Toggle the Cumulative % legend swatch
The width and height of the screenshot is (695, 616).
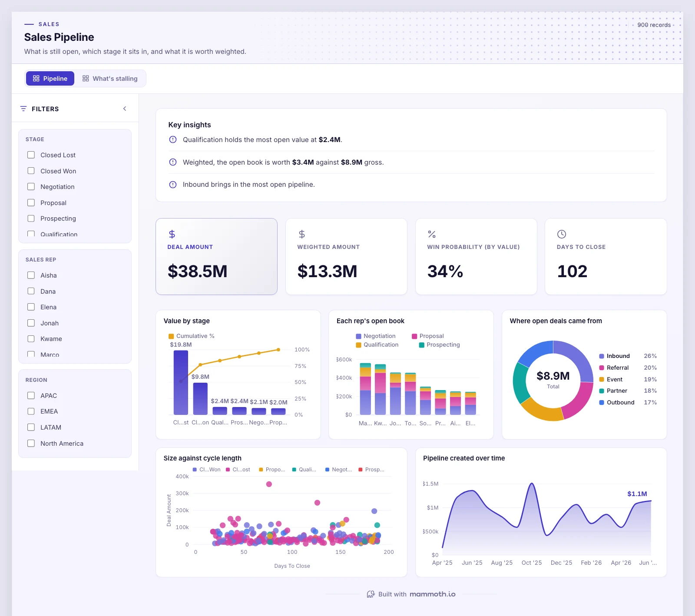pos(171,336)
